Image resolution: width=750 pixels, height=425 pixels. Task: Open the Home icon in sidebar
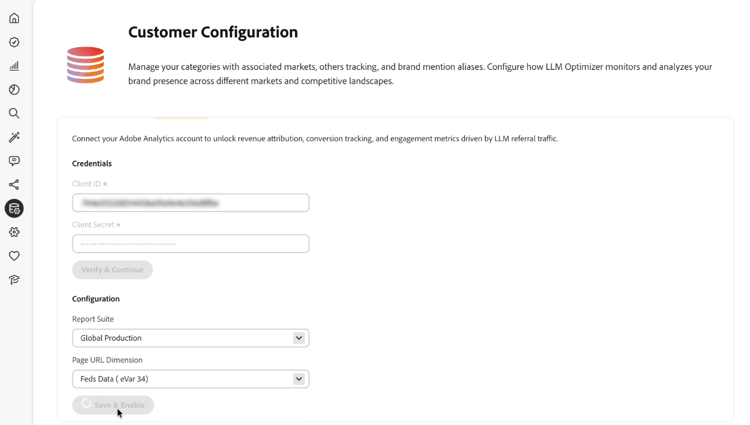[14, 18]
